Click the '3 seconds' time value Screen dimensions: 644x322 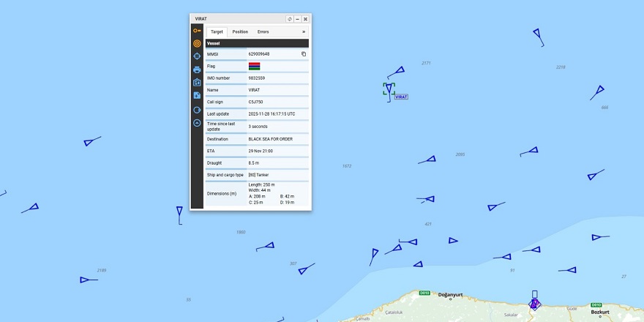258,127
